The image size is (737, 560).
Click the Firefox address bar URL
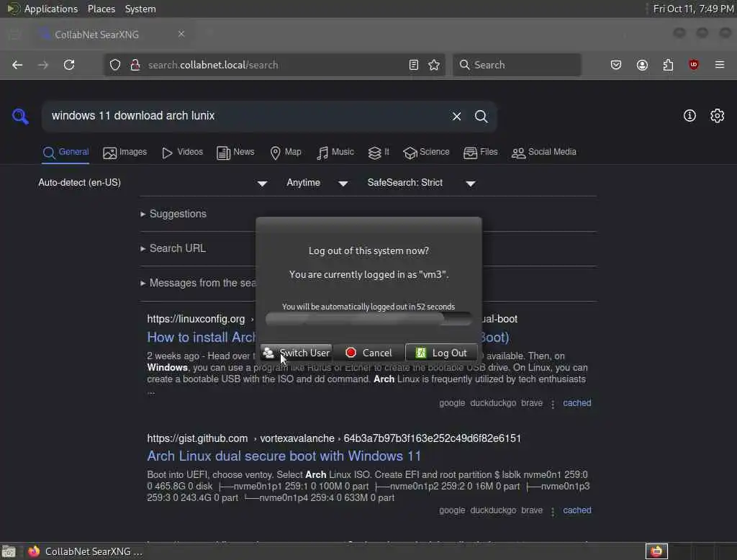(x=213, y=65)
